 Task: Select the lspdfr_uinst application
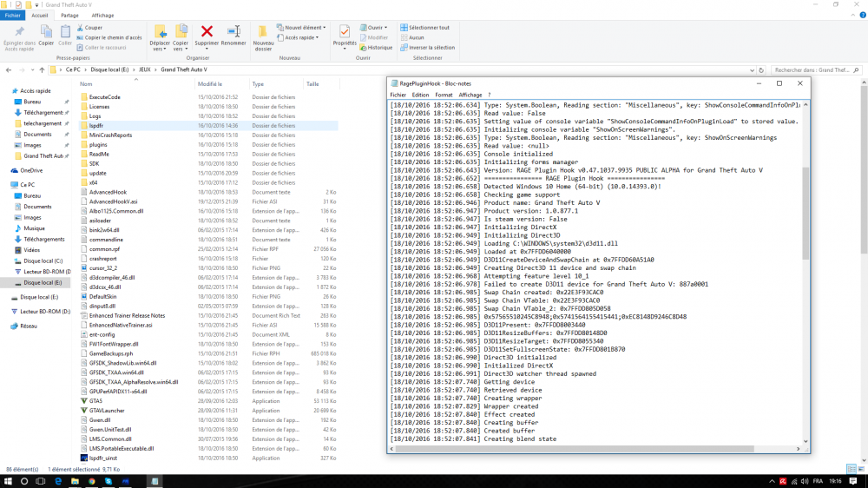pos(103,458)
